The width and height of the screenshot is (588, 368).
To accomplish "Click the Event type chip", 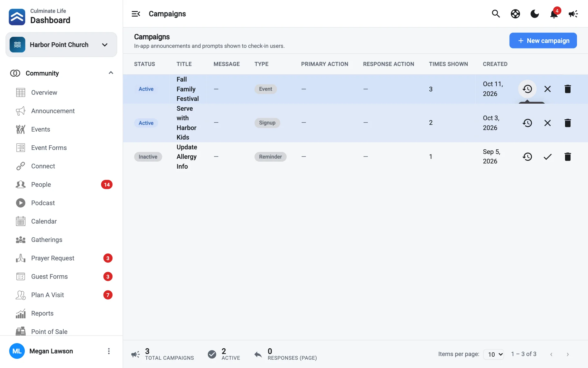I will (266, 89).
